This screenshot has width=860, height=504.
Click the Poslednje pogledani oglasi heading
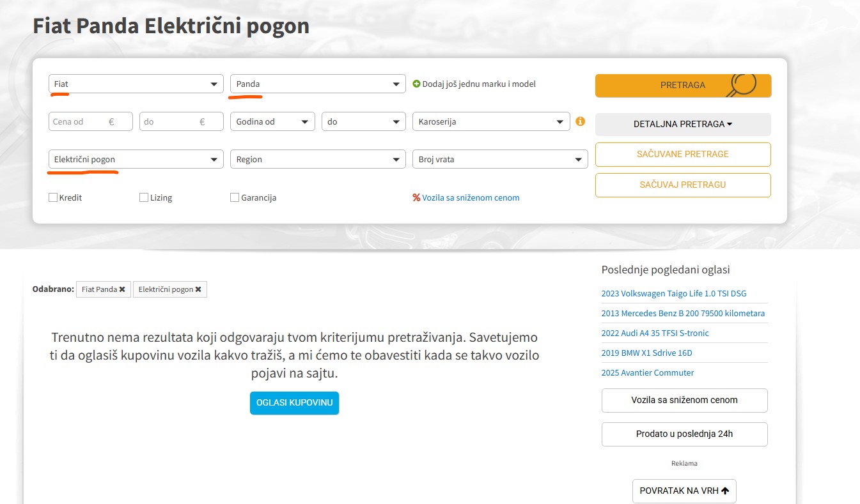[x=666, y=270]
